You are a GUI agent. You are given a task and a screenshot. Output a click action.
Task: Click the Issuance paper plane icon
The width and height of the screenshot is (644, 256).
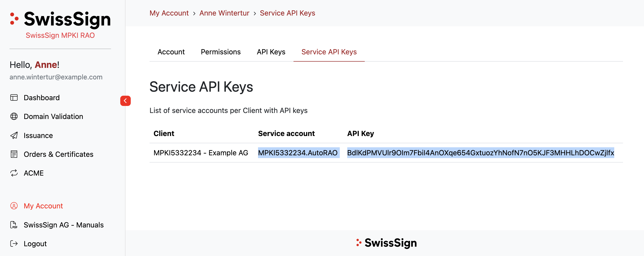pos(14,135)
